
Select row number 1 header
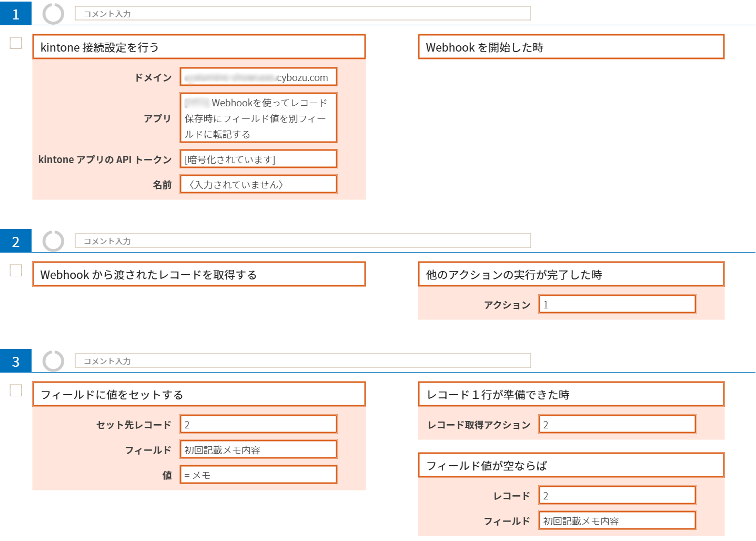pos(16,14)
